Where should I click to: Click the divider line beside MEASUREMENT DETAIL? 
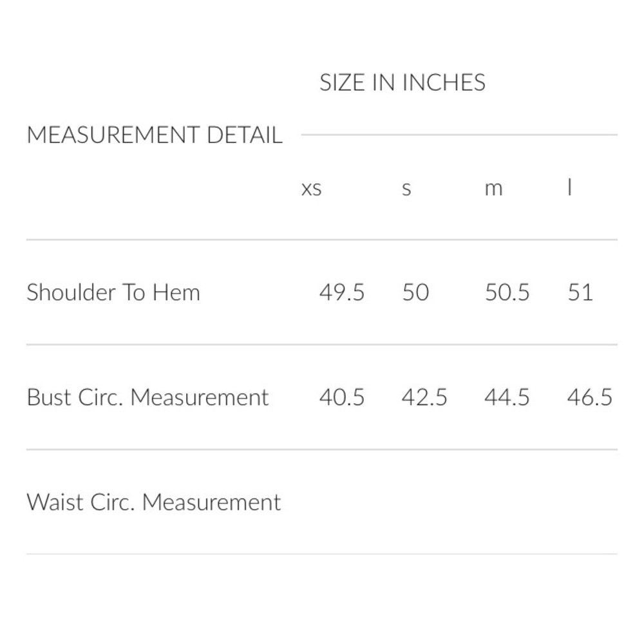pos(459,135)
